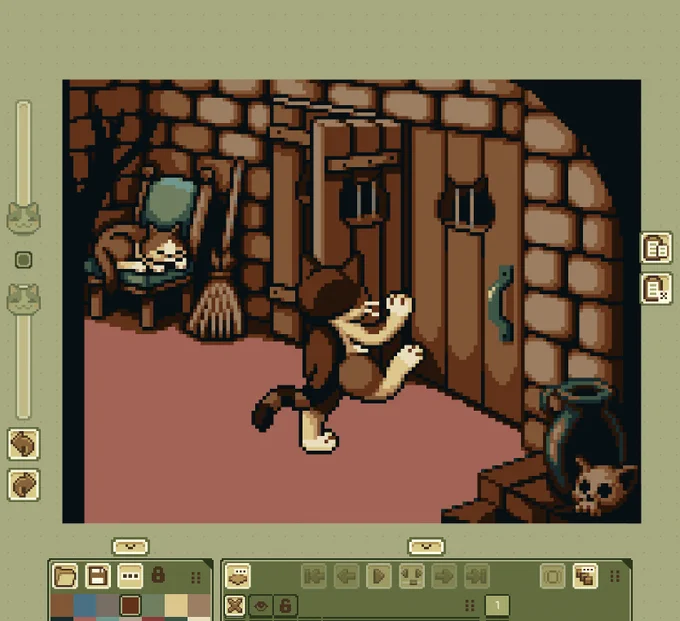Viewport: 680px width, 621px height.
Task: Toggle the layer lock in timeline row
Action: (285, 605)
